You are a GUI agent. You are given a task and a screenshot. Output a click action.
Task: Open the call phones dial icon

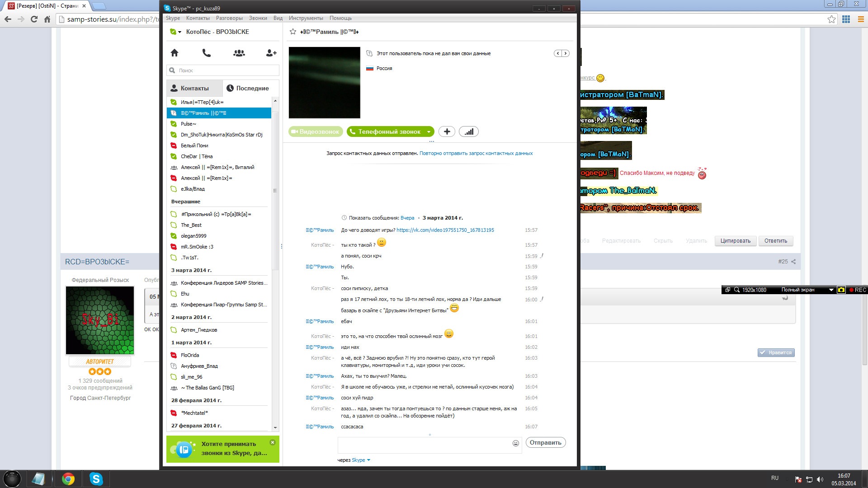coord(207,53)
